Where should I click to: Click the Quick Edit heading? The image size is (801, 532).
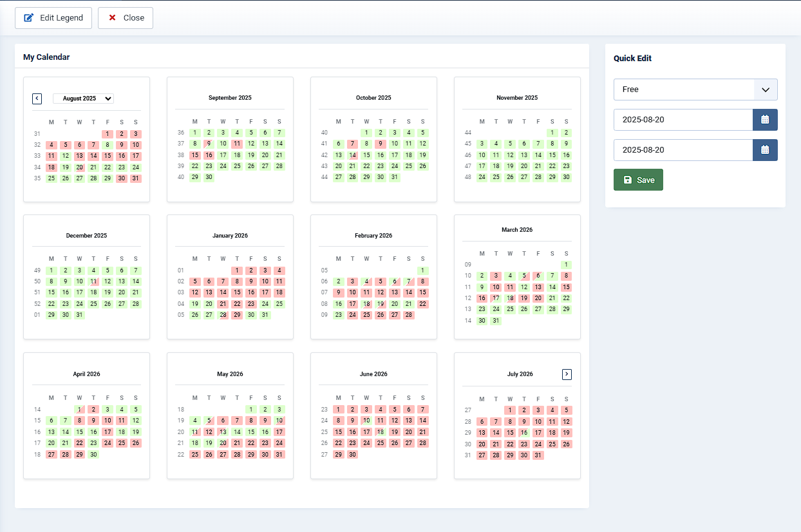632,58
